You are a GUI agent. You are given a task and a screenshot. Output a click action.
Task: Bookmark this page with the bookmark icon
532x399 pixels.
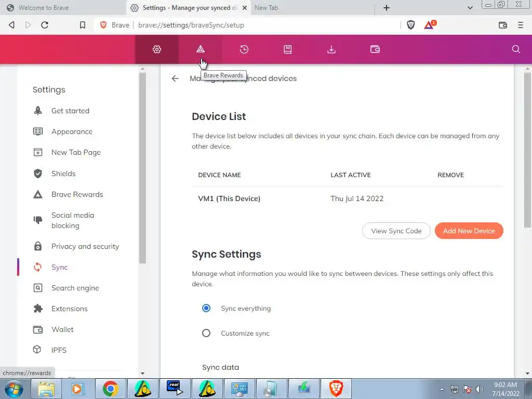pyautogui.click(x=83, y=25)
